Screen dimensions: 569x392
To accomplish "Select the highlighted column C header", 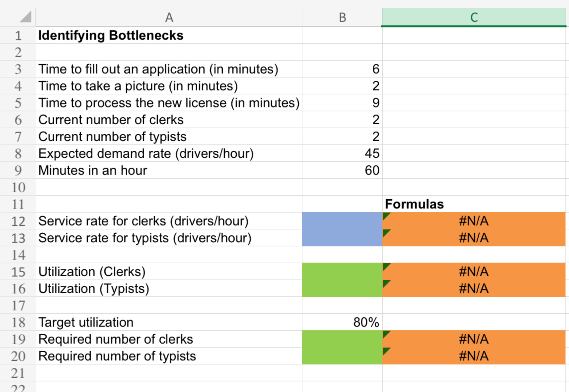I will (474, 17).
